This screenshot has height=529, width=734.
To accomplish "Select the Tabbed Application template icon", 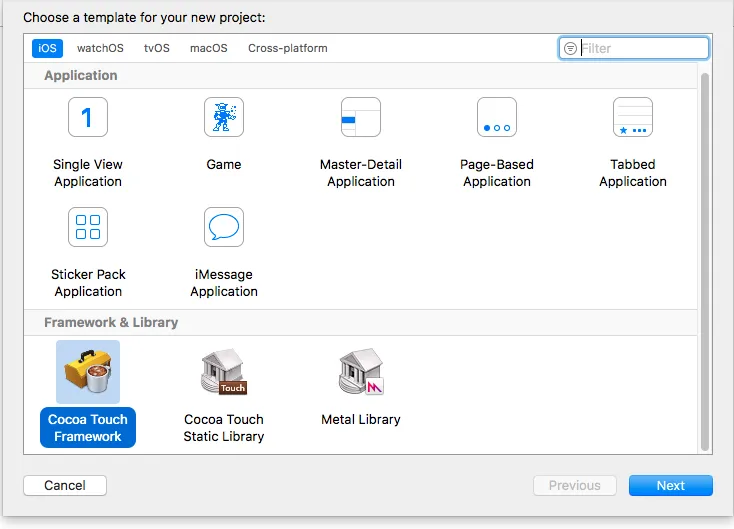I will [x=633, y=118].
